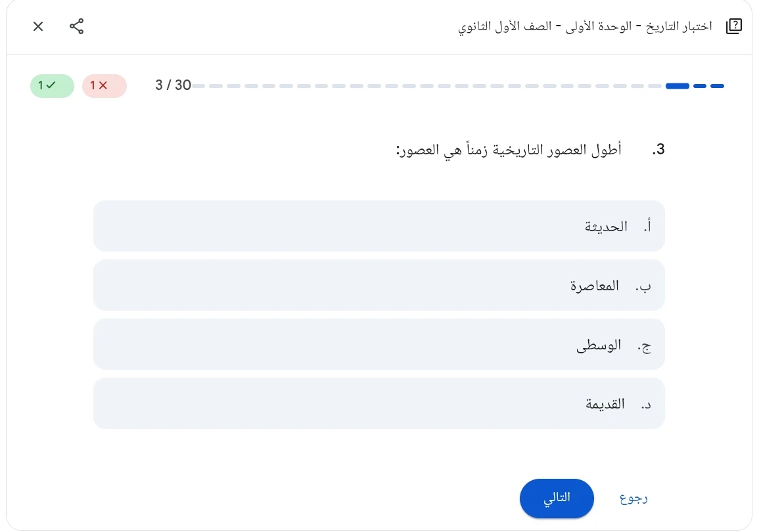Go back using the رجوع link
Screen dimensions: 761x532
633,498
